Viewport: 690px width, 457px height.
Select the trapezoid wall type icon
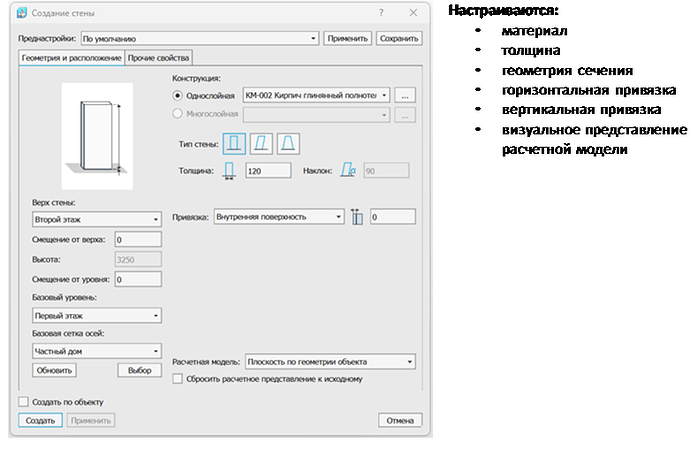(x=288, y=143)
